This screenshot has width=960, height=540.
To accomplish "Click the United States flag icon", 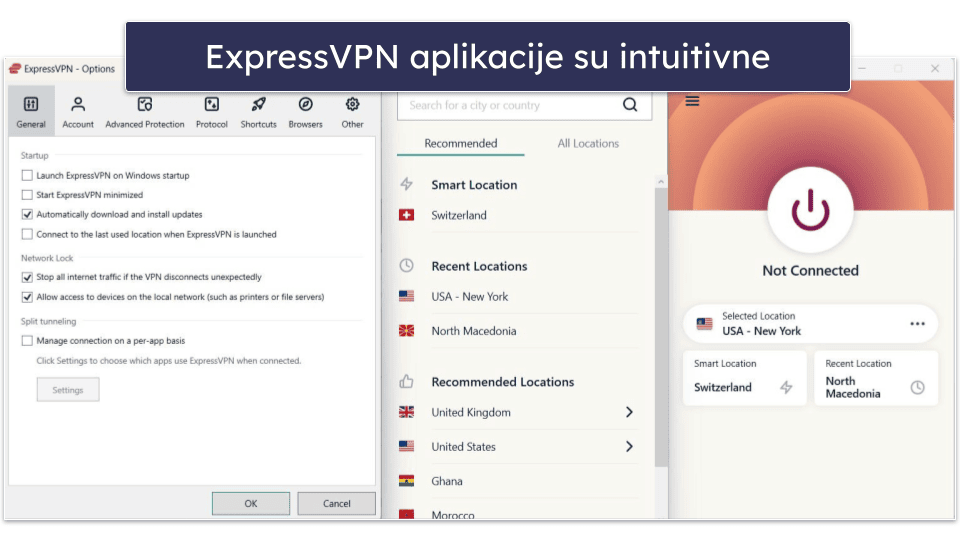I will pos(407,446).
